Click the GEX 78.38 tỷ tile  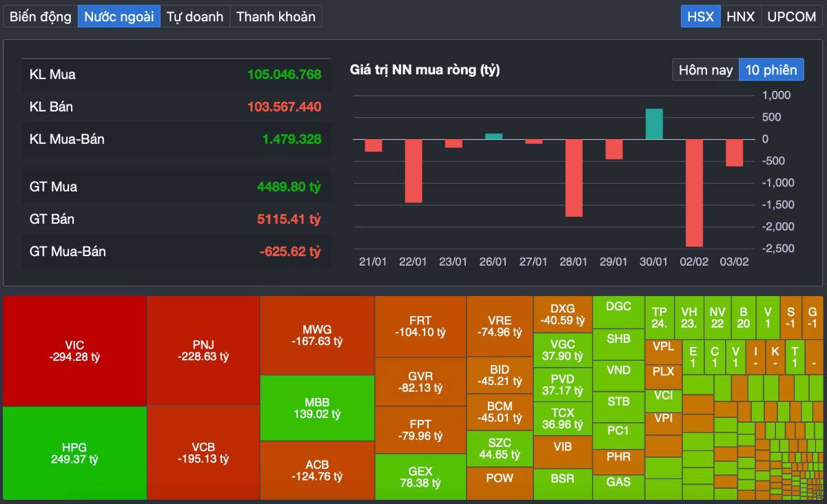(x=420, y=477)
